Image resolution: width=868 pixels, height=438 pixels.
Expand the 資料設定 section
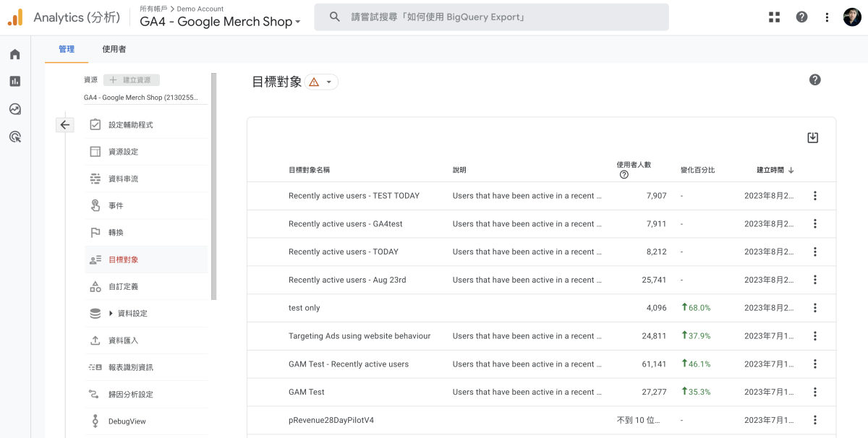click(x=111, y=314)
